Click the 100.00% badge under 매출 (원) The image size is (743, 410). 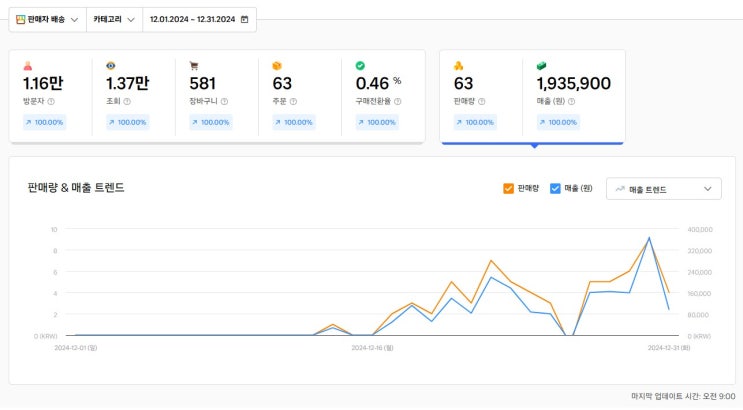[x=558, y=122]
